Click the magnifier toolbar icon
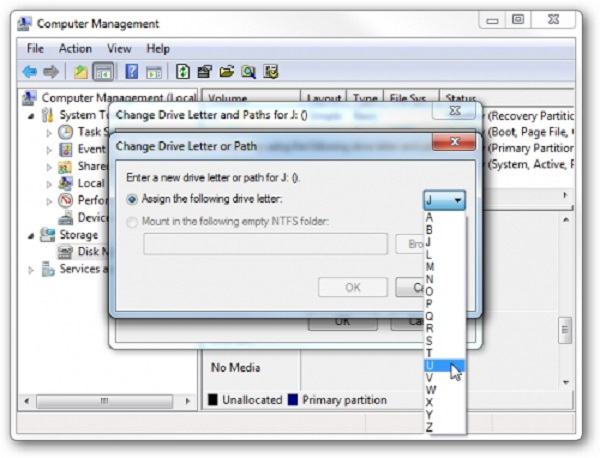The width and height of the screenshot is (600, 458). point(248,71)
